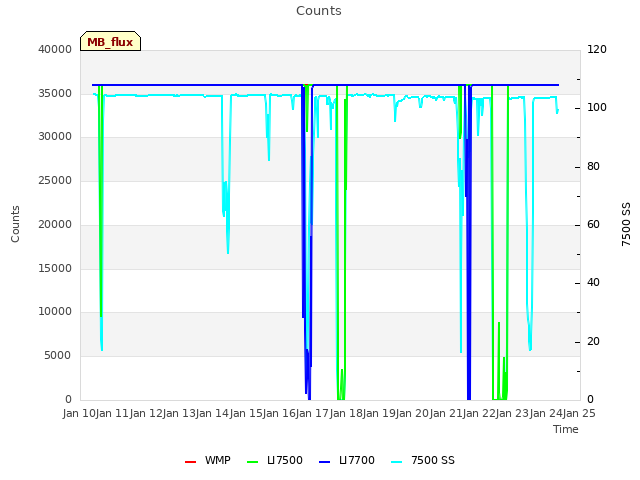Click the MB_flux label box
Image resolution: width=640 pixels, height=480 pixels.
(x=110, y=41)
